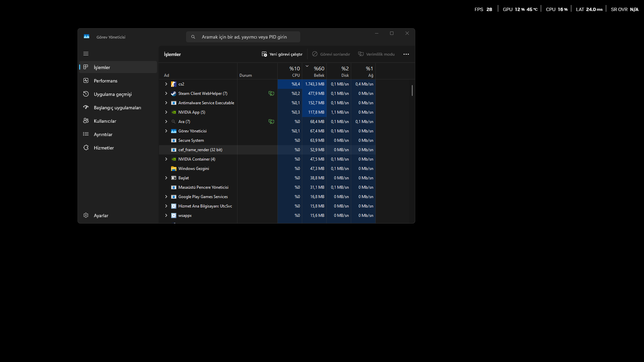Screen dimensions: 644x362
Task: Expand Steam Client WebHelper group
Action: pyautogui.click(x=166, y=94)
